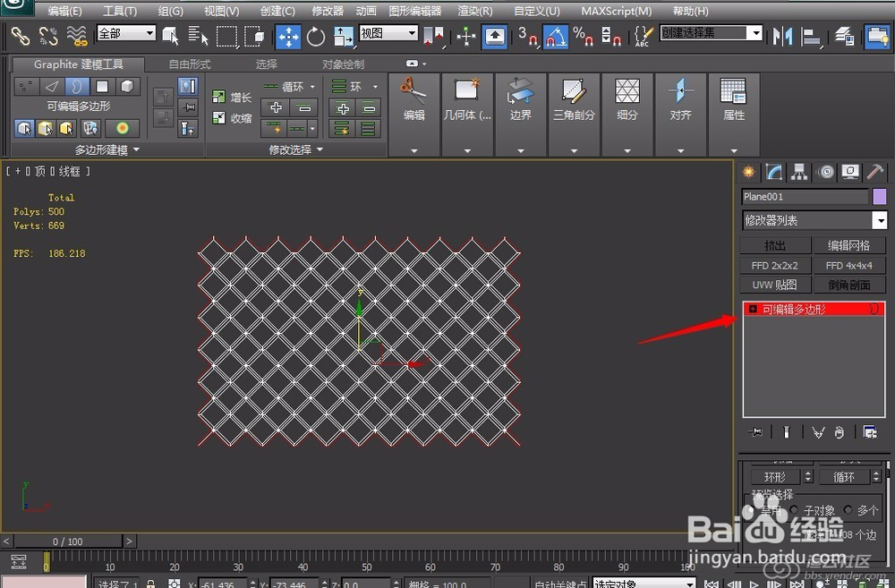Click the Align tool icon
This screenshot has width=895, height=588.
pos(811,37)
